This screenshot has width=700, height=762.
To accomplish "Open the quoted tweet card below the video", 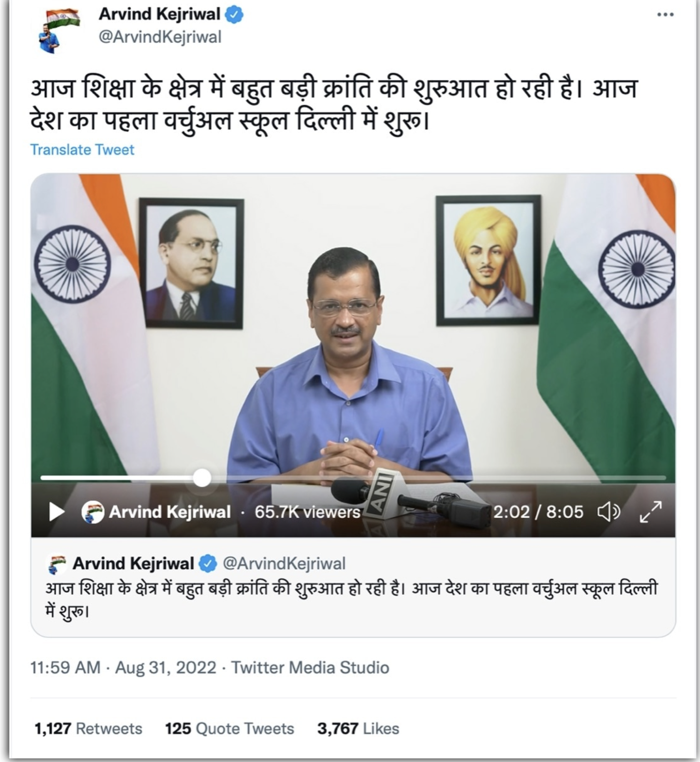I will click(x=353, y=587).
